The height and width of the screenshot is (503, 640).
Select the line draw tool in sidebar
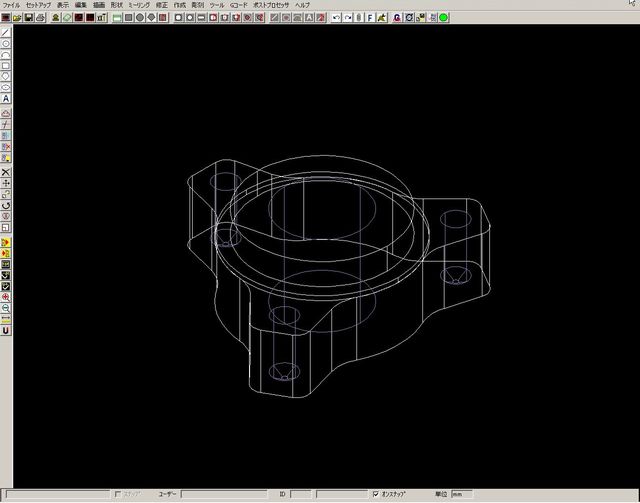[x=6, y=32]
